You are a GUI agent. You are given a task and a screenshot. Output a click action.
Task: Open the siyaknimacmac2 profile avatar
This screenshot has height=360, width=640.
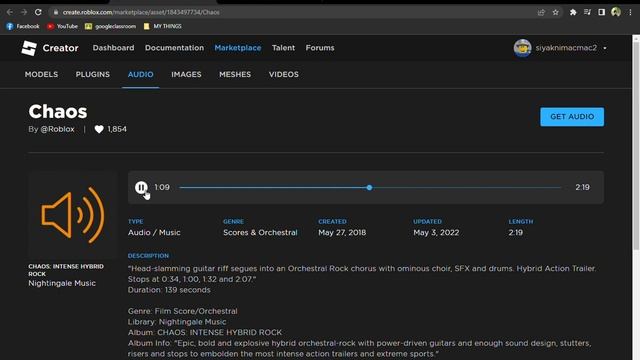[522, 48]
